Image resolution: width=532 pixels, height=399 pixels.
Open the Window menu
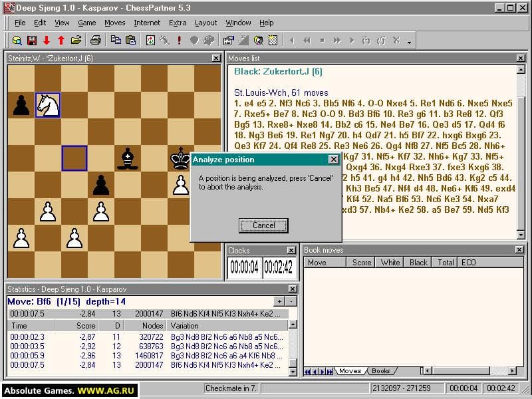click(x=238, y=23)
